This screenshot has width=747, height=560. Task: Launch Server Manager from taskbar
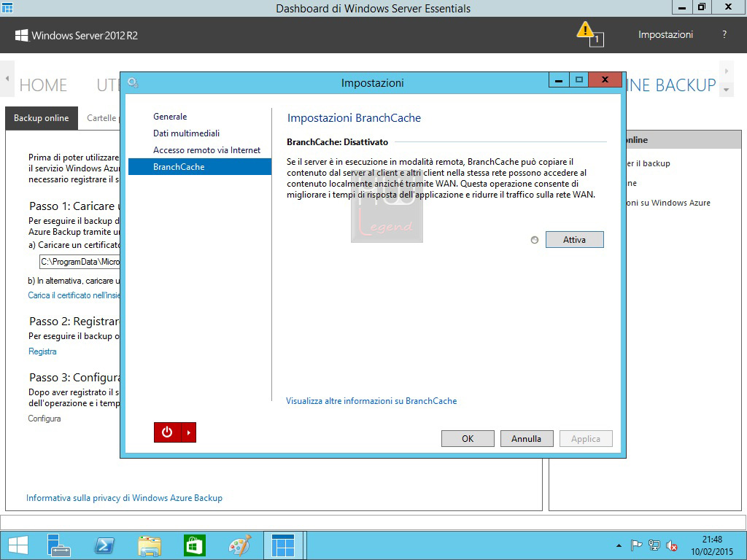59,545
